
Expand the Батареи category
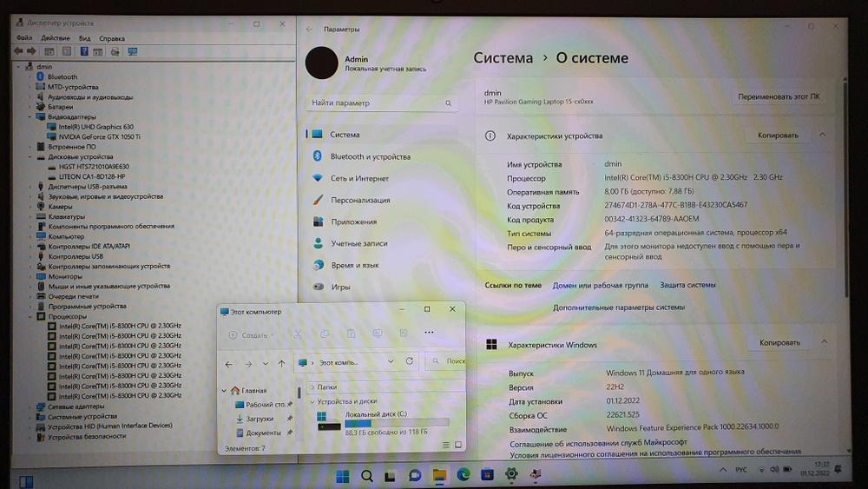point(30,107)
